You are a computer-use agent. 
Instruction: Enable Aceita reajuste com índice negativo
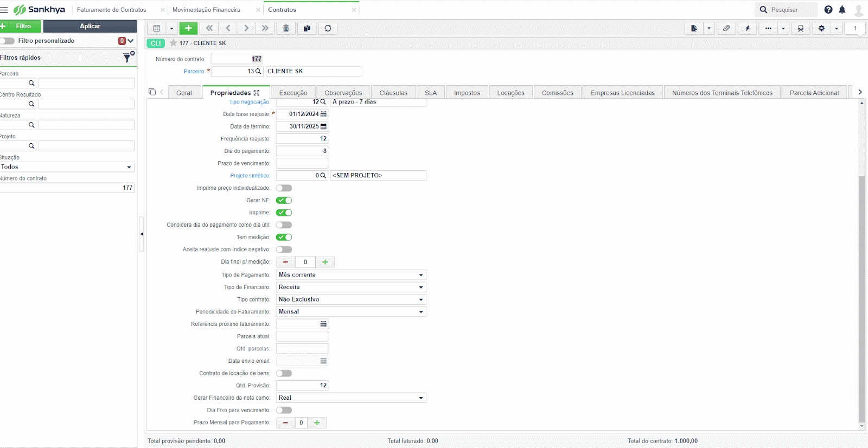click(284, 249)
